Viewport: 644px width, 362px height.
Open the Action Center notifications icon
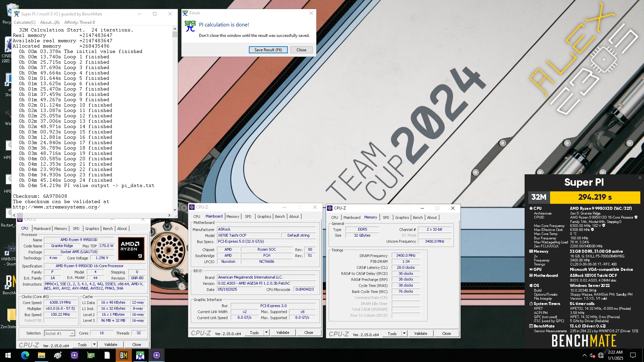pos(633,355)
